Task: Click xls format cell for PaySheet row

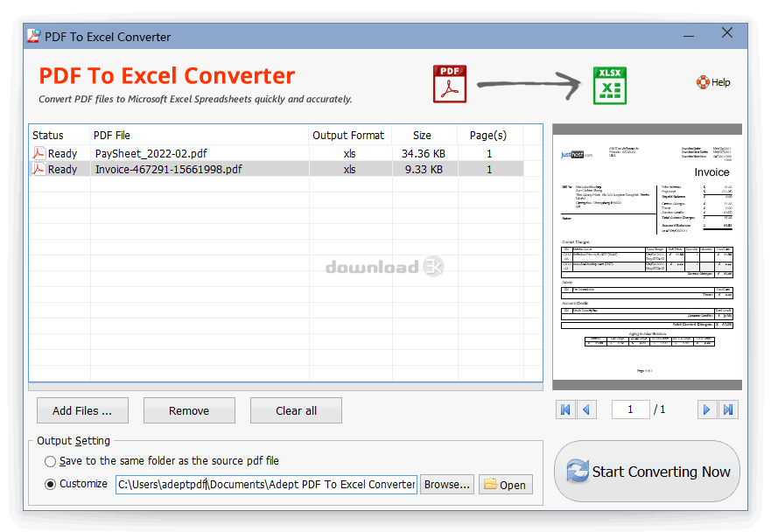Action: click(x=349, y=153)
